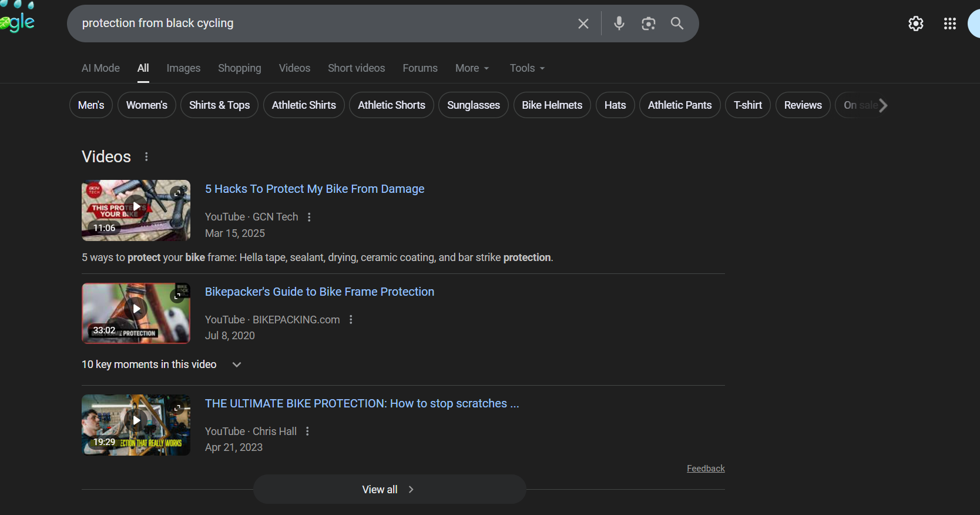
Task: Play the 19:29 Chris Hall video thumbnail
Action: click(x=136, y=425)
